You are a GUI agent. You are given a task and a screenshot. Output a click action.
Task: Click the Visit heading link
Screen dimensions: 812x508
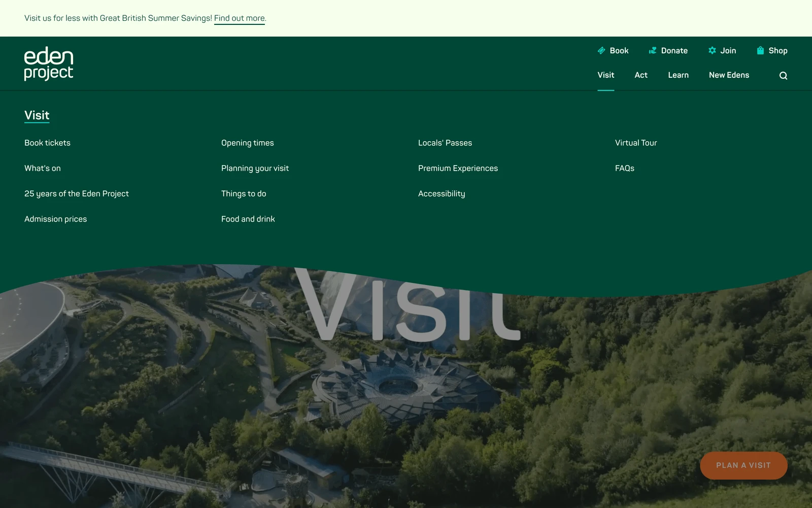[37, 115]
